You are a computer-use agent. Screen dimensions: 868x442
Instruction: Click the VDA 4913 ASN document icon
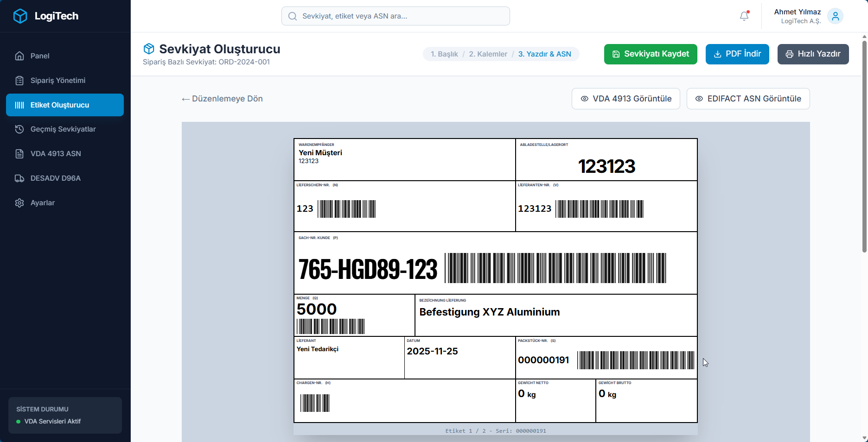point(19,154)
